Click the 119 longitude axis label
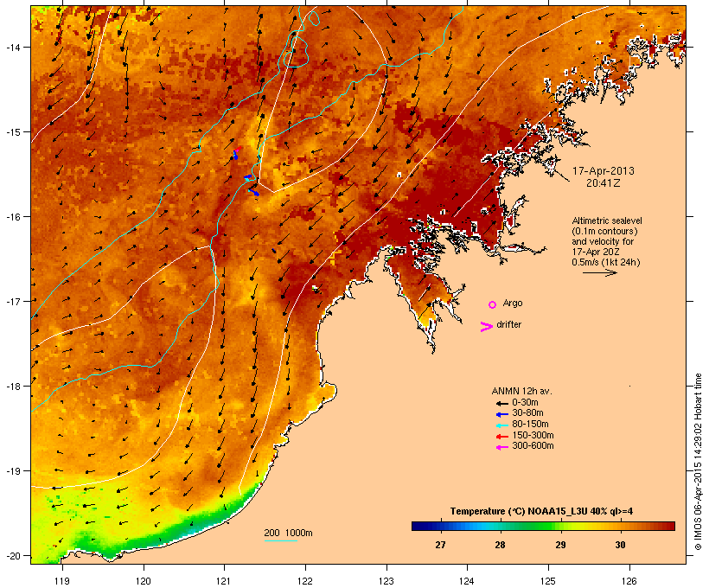This screenshot has height=588, width=709. 62,581
